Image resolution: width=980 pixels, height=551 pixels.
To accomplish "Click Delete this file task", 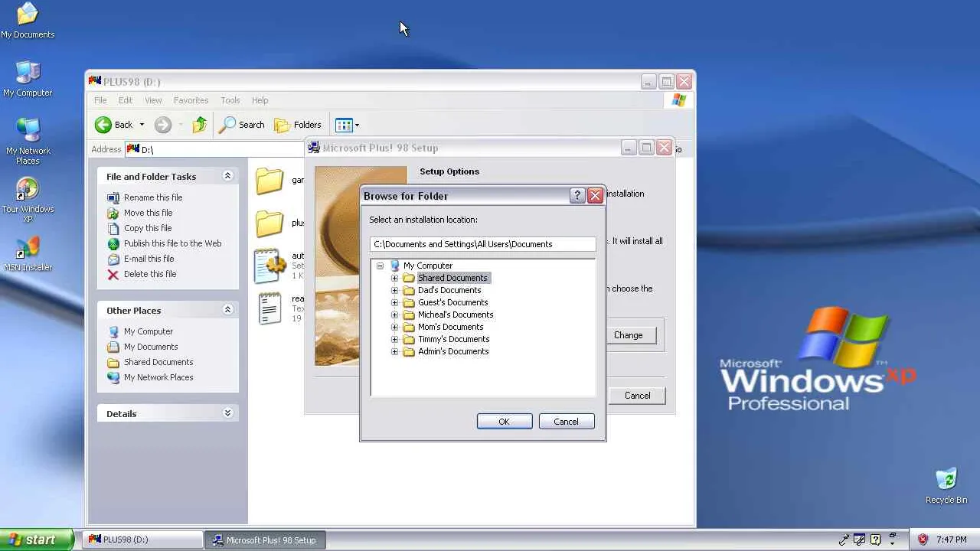I will [x=150, y=274].
